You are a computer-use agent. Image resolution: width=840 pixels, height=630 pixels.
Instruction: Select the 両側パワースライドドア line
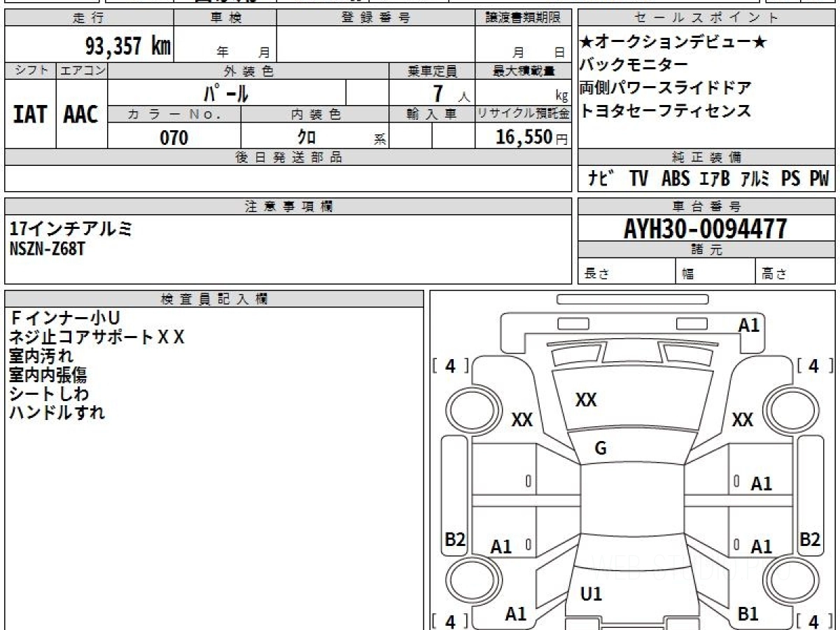[666, 88]
